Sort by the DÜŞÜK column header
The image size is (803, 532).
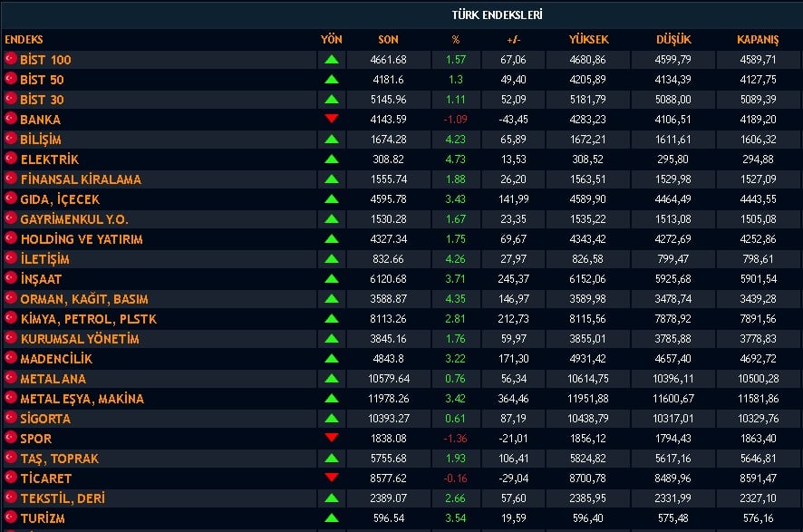pyautogui.click(x=673, y=40)
